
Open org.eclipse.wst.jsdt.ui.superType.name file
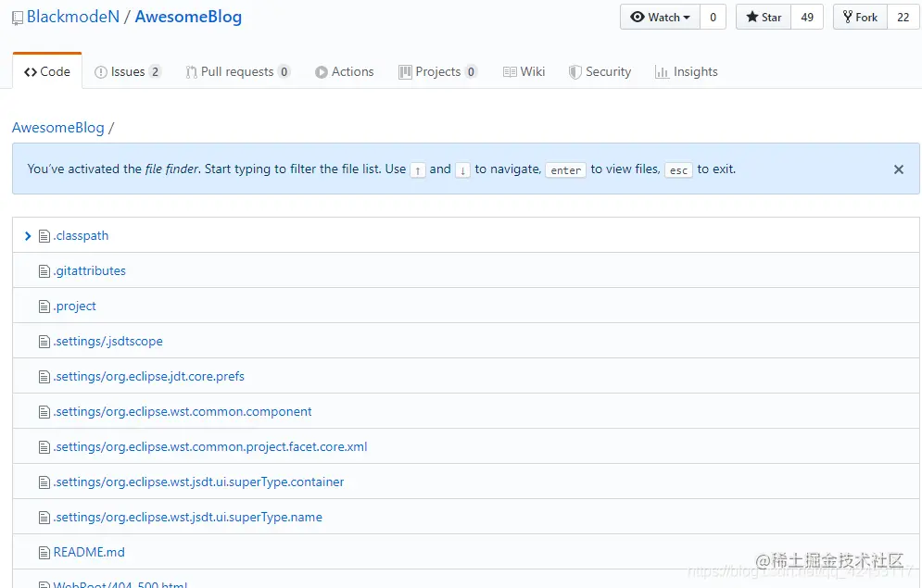188,518
